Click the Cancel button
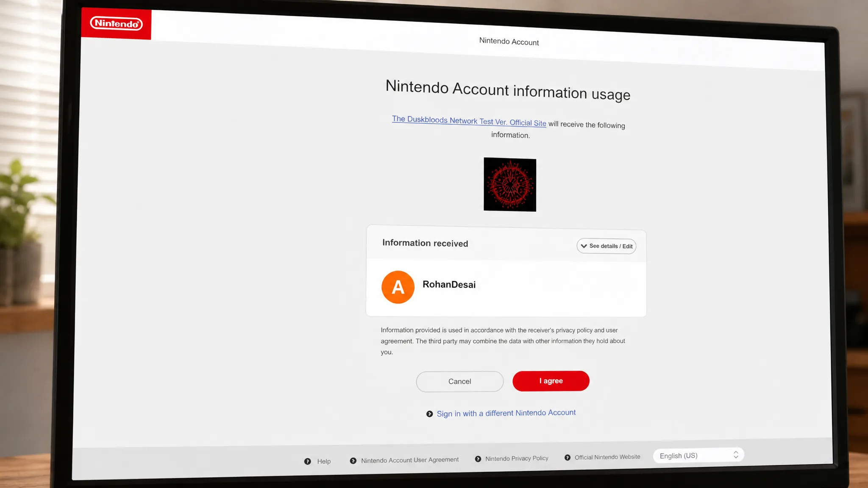This screenshot has width=868, height=488. [459, 382]
